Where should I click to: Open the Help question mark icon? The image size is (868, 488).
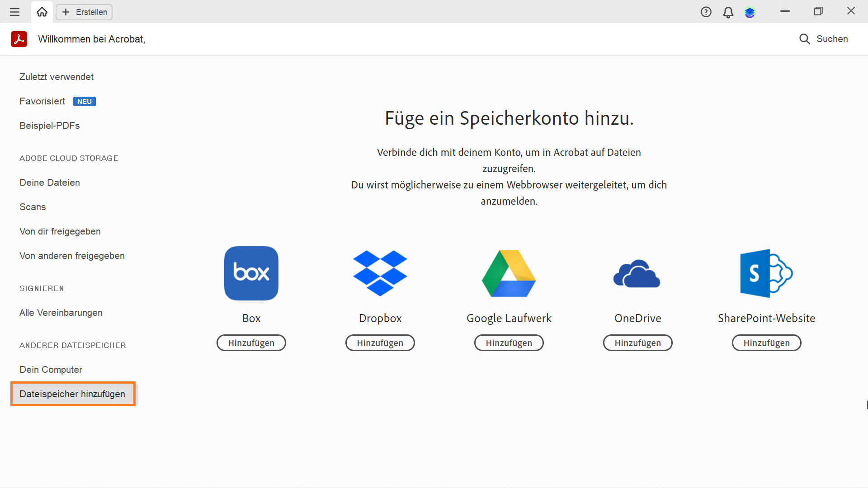[706, 12]
